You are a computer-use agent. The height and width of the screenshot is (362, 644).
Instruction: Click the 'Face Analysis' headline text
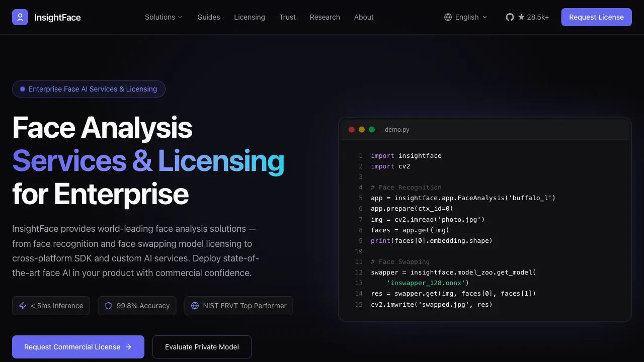pos(102,128)
